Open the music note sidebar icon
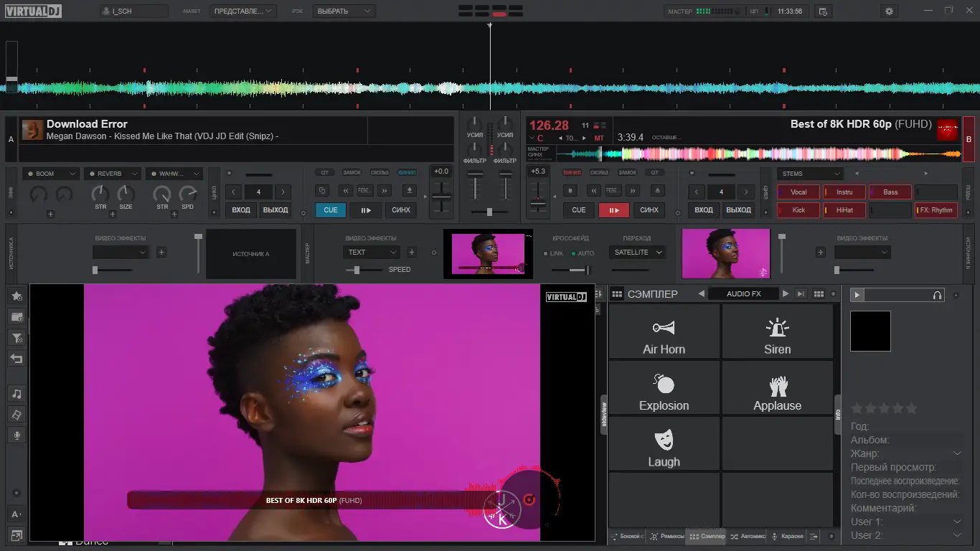Viewport: 980px width, 551px height. [17, 394]
